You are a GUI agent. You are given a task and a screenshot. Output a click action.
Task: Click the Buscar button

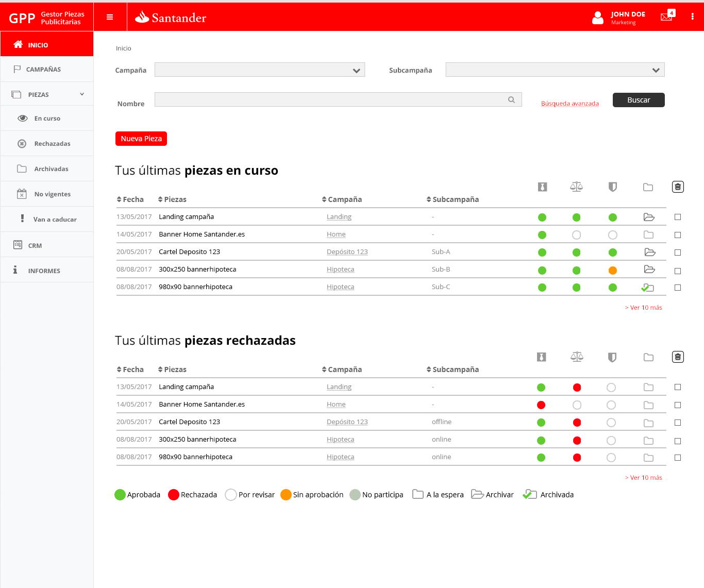click(639, 100)
